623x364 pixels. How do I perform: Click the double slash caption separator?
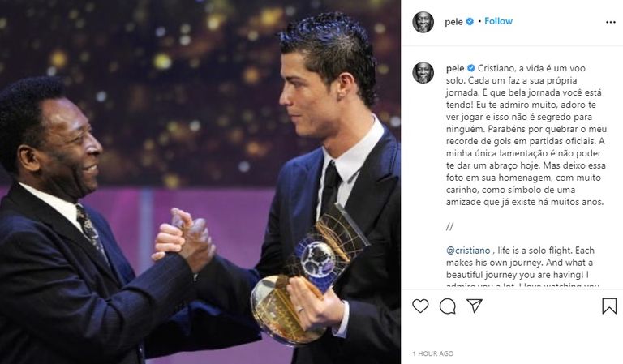(449, 226)
